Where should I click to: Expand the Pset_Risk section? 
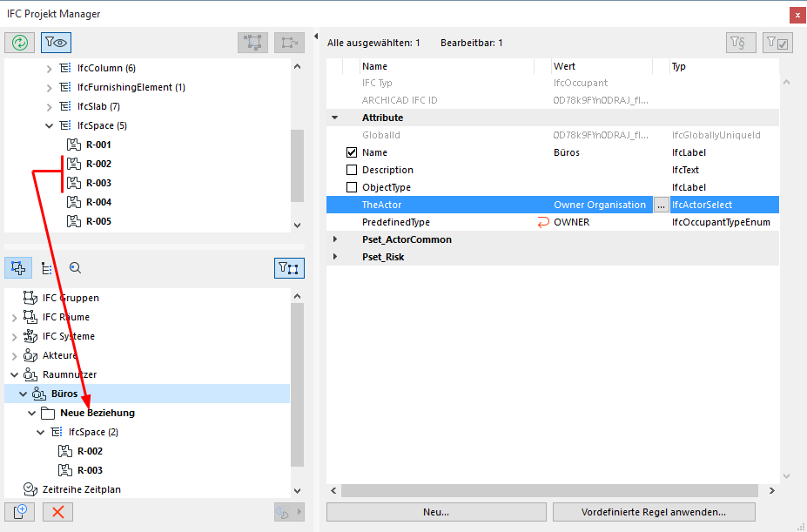335,257
